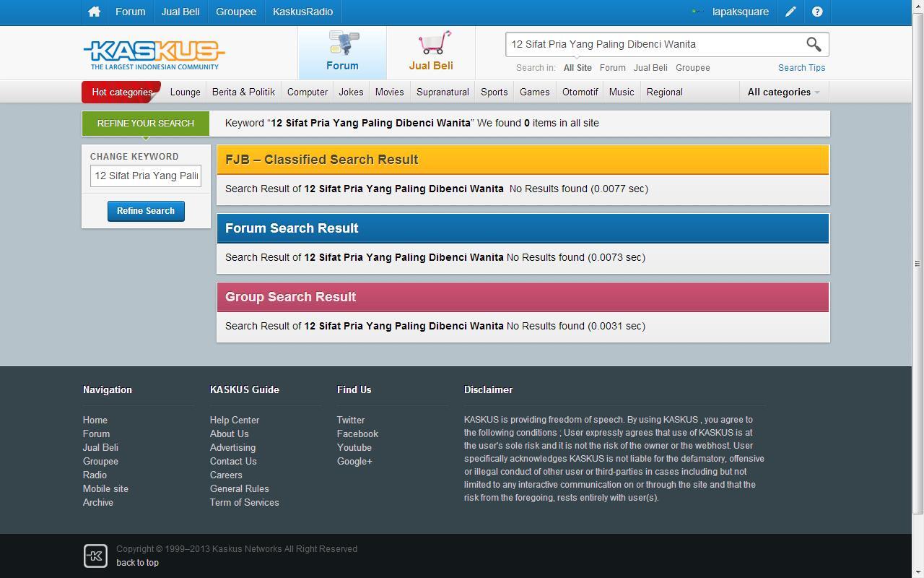Open footer Mobile site link
Viewport: 924px width, 578px height.
[105, 488]
